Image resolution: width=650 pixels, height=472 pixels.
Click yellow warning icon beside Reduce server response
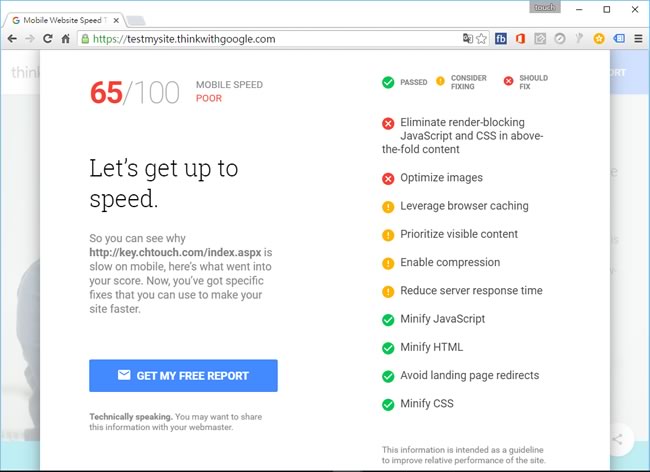pos(388,292)
